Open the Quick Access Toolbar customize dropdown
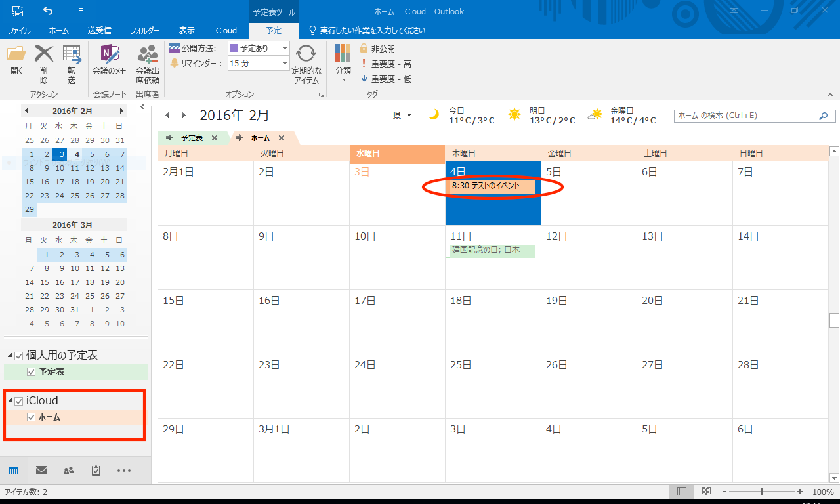 (81, 10)
